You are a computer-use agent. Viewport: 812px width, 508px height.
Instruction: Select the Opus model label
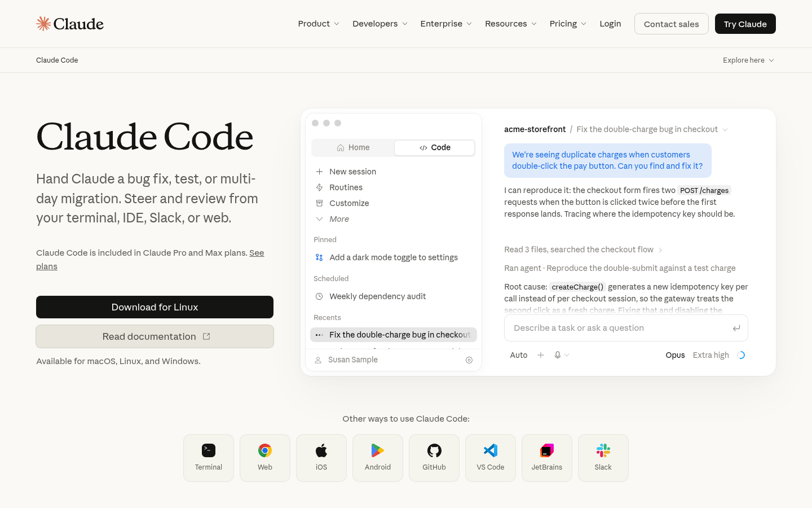click(x=675, y=355)
